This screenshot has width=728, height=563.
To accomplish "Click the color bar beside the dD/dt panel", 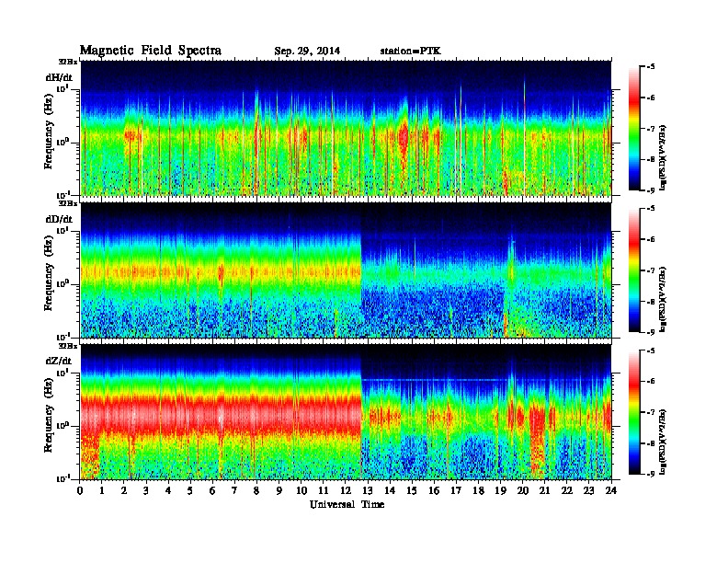I will (x=634, y=270).
